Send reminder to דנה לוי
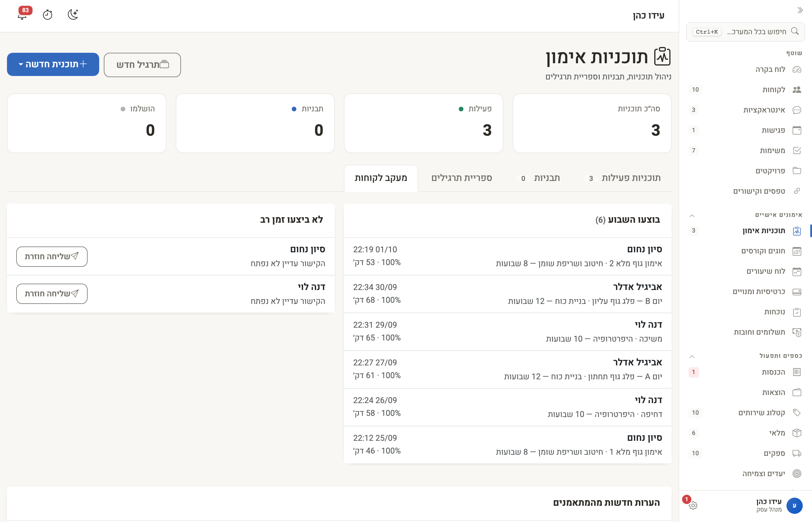The image size is (812, 522). (x=52, y=294)
